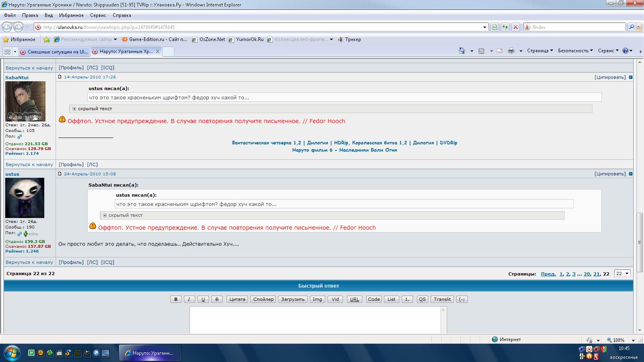
Task: Open the Наруто фильм 6 signature link
Action: tap(345, 150)
